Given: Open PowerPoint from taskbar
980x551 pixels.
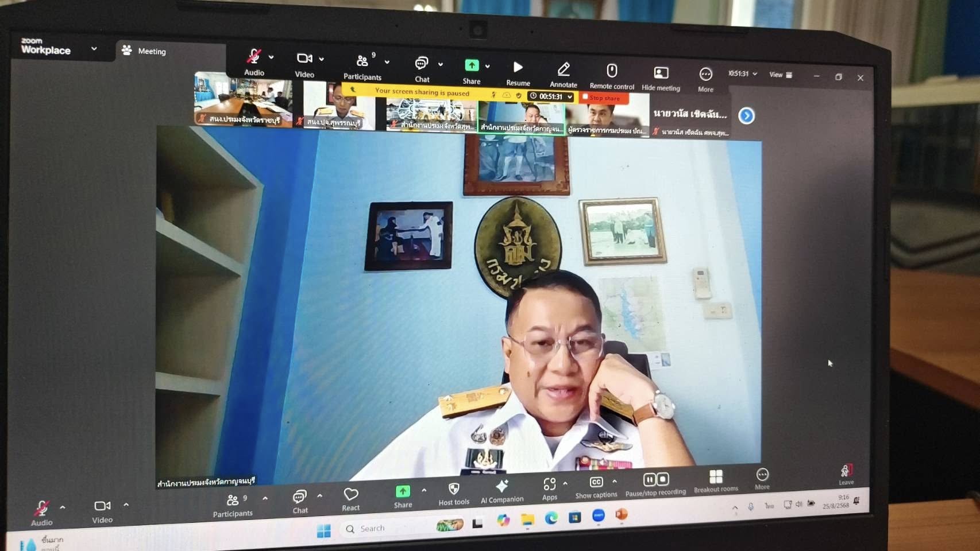Looking at the screenshot, I should tap(621, 514).
